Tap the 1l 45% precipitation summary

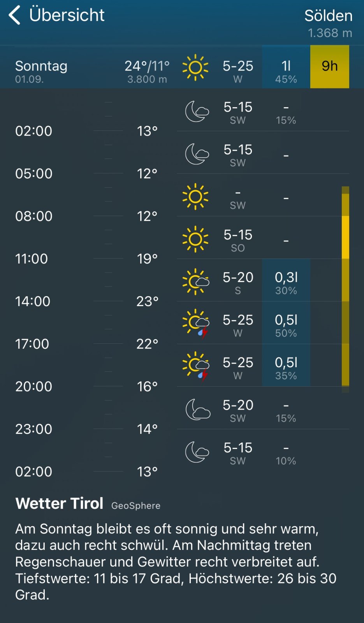click(x=286, y=71)
